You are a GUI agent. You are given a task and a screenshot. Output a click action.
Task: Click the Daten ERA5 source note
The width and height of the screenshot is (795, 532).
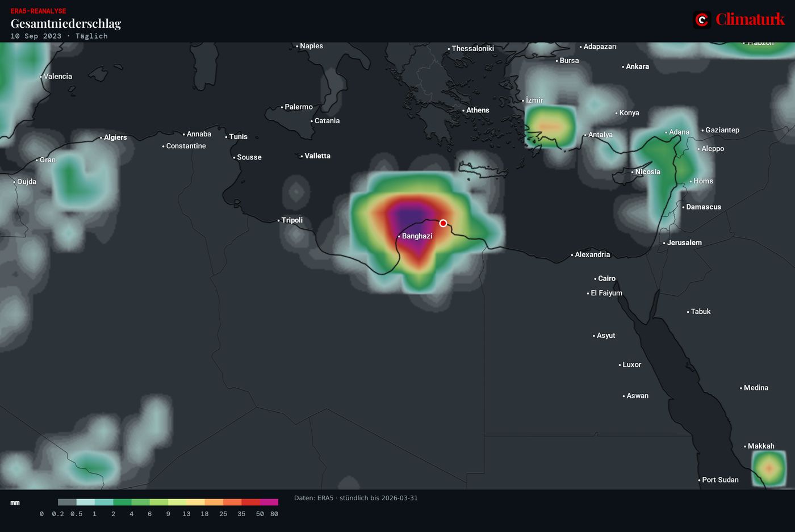[355, 499]
